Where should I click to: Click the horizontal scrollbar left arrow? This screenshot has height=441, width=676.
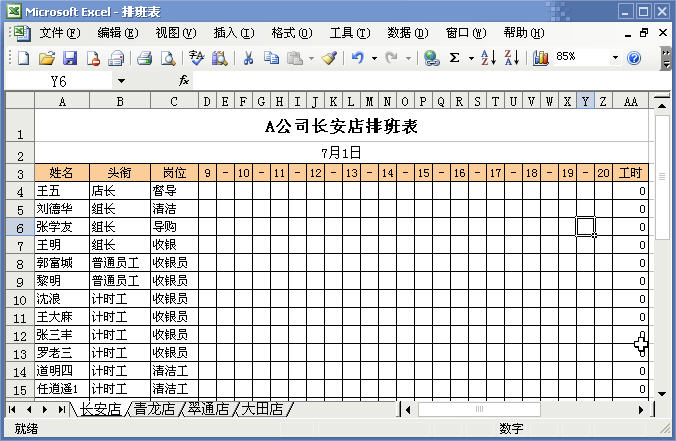point(408,410)
